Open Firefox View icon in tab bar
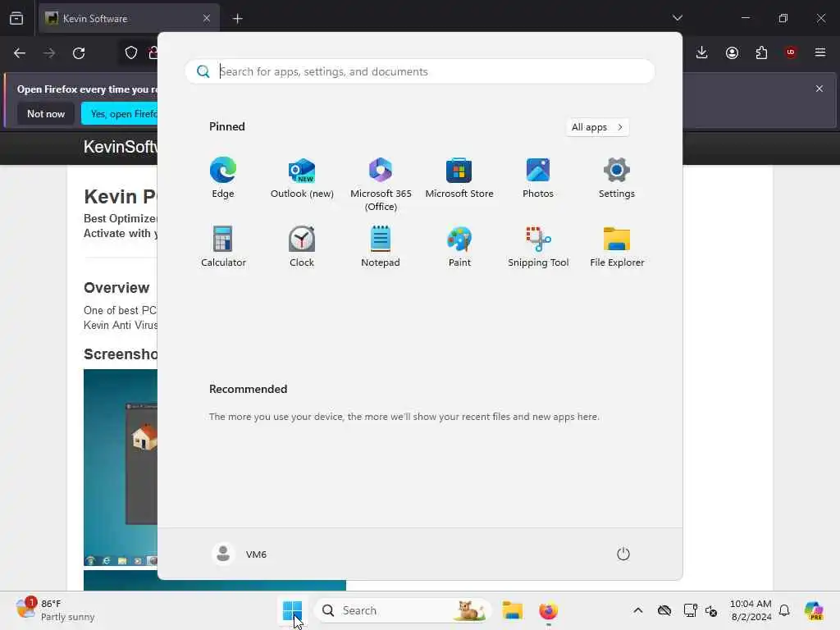The image size is (840, 630). (x=16, y=19)
